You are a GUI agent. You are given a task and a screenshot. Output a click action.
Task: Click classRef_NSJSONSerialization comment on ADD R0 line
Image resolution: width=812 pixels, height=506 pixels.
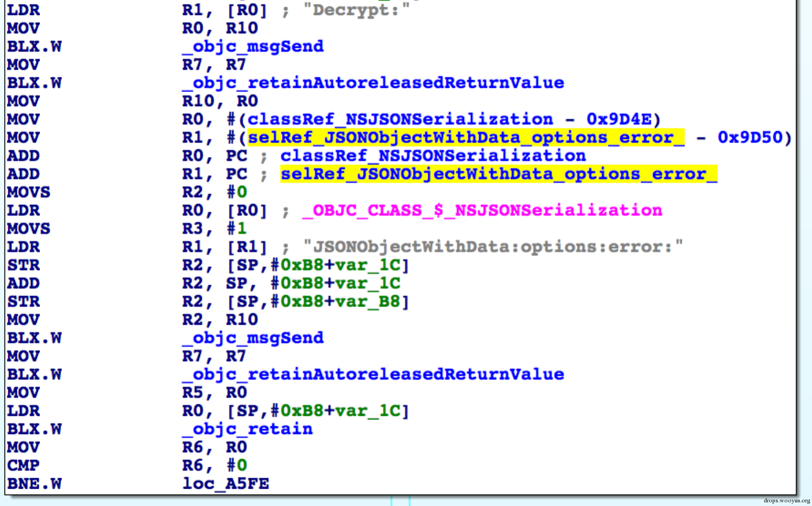[433, 156]
